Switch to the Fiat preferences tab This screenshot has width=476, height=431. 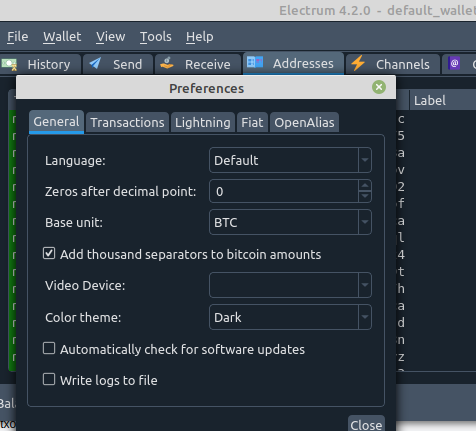[252, 123]
